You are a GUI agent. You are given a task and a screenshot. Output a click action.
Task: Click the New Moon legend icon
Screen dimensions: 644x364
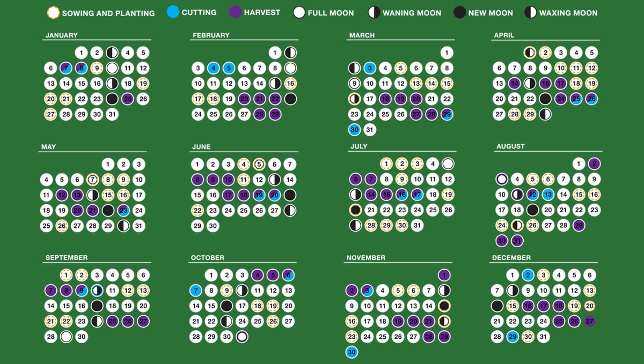(459, 13)
